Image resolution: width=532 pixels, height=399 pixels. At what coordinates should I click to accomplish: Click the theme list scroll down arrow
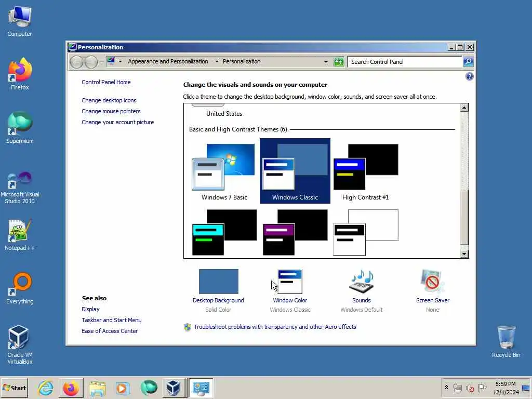click(x=464, y=254)
